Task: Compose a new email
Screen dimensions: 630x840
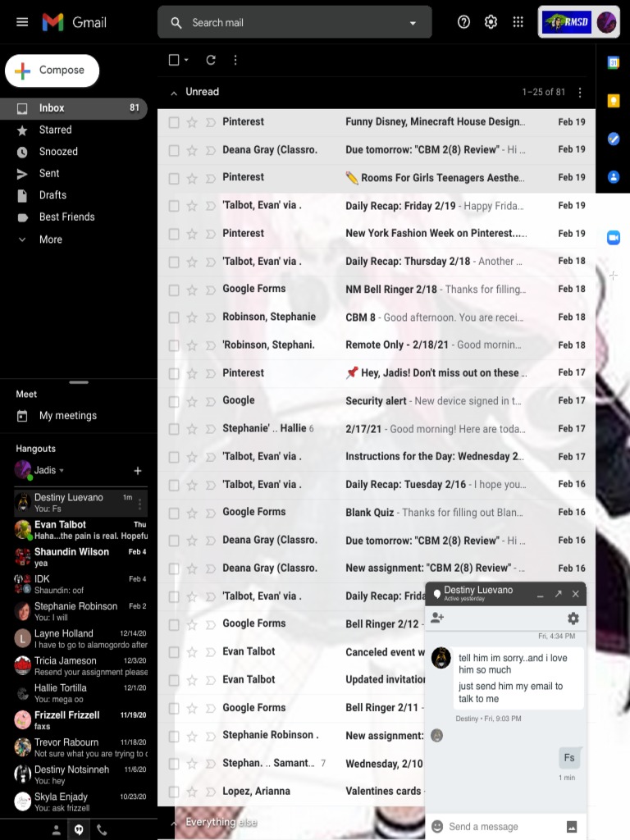Action: 52,71
